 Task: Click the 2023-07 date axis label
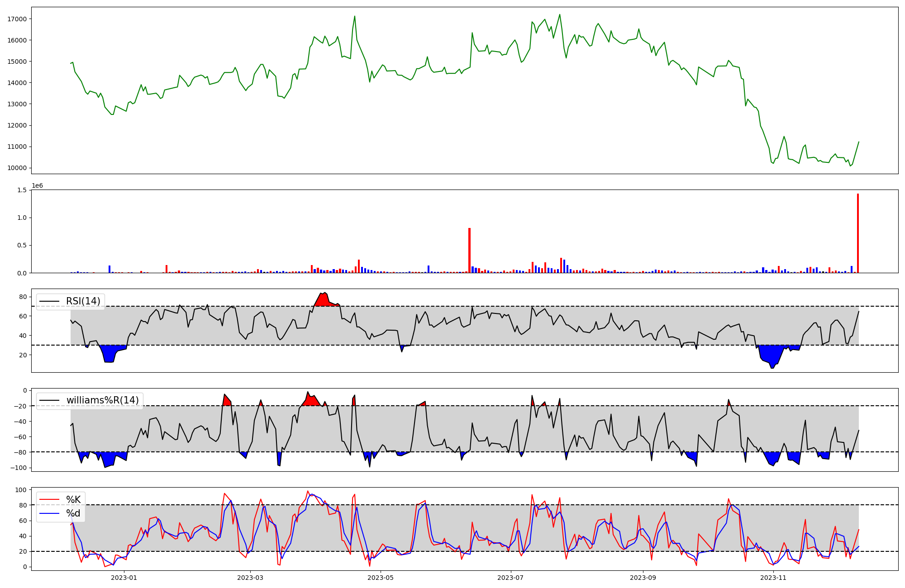511,578
